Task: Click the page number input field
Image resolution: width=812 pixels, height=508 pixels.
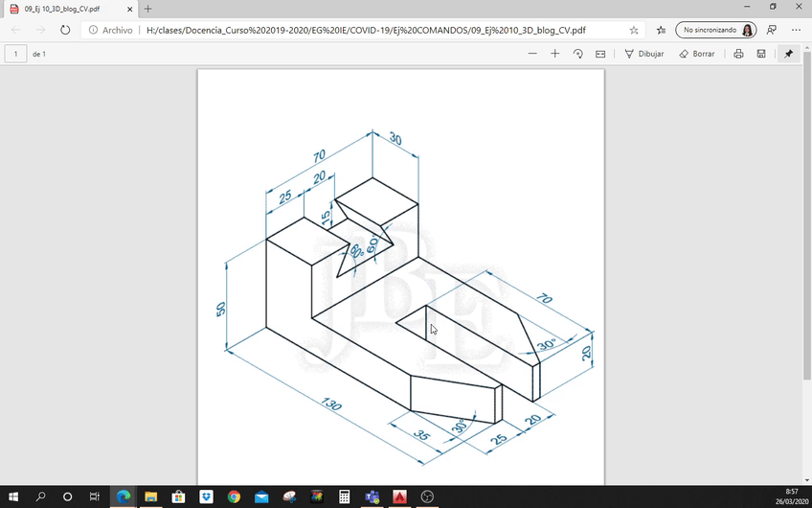Action: coord(15,54)
